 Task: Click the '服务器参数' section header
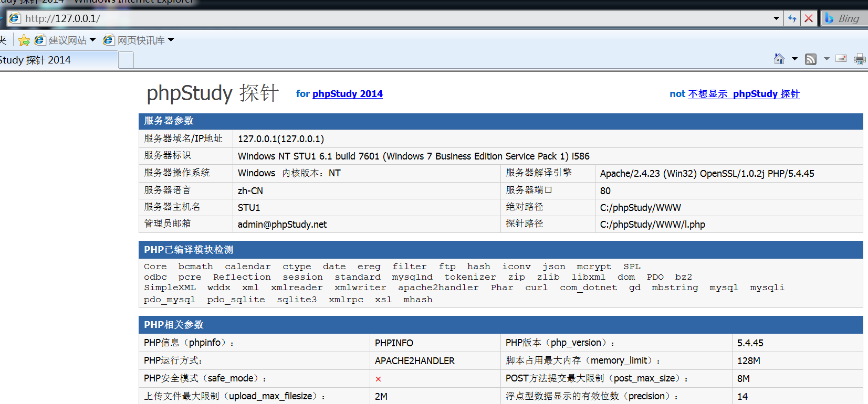pos(500,121)
